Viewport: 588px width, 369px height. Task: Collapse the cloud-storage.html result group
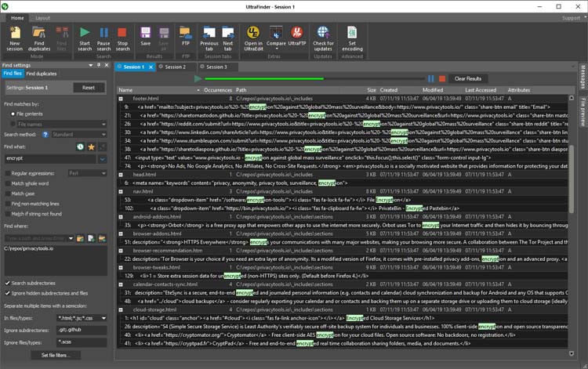pyautogui.click(x=121, y=309)
